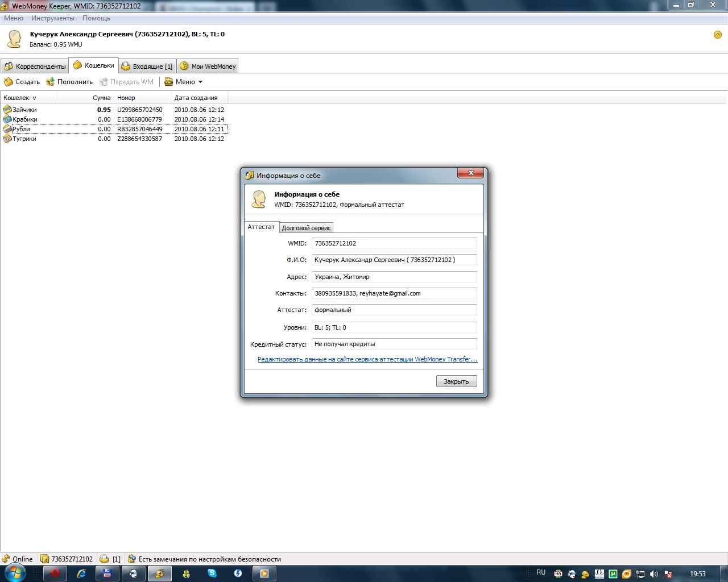The height and width of the screenshot is (582, 728).
Task: Switch to the Долговой сервис tab
Action: [306, 228]
